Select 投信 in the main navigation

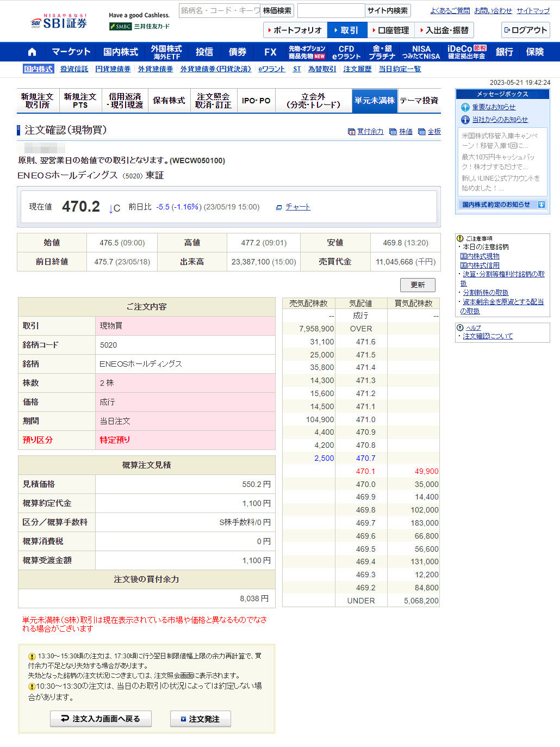[x=204, y=52]
